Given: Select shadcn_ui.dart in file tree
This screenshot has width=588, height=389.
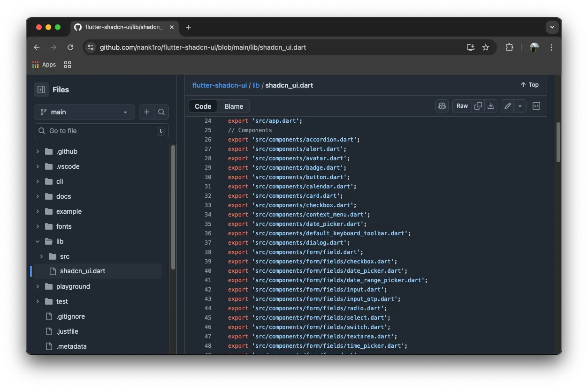Looking at the screenshot, I should 97,271.
